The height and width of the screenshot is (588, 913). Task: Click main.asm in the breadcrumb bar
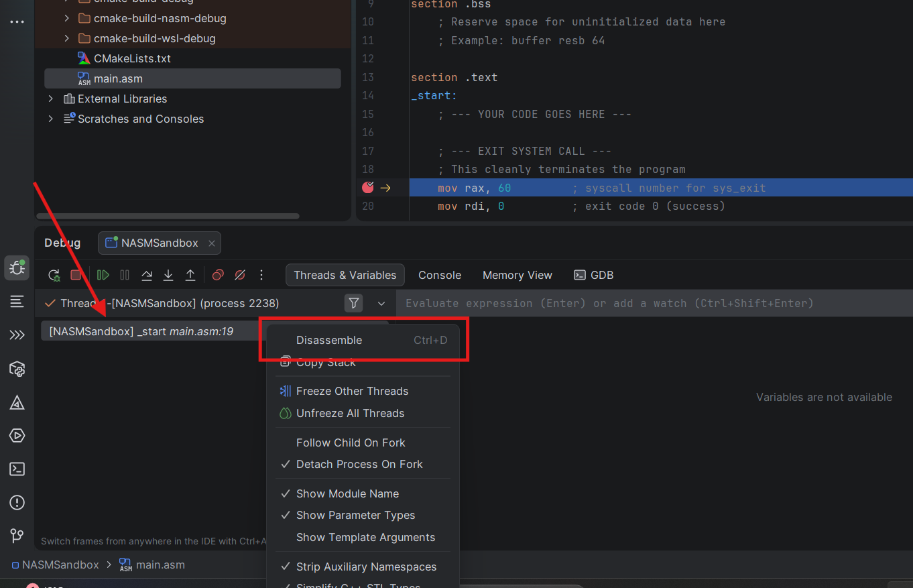pyautogui.click(x=152, y=565)
